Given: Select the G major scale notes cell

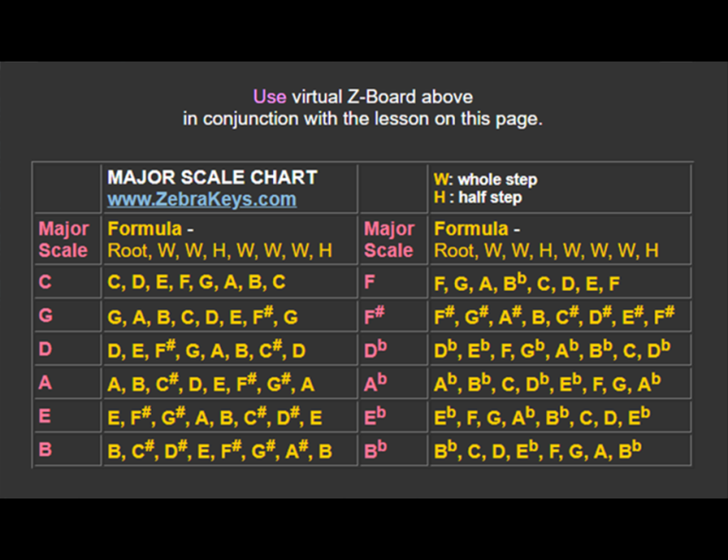Looking at the screenshot, I should pos(203,316).
